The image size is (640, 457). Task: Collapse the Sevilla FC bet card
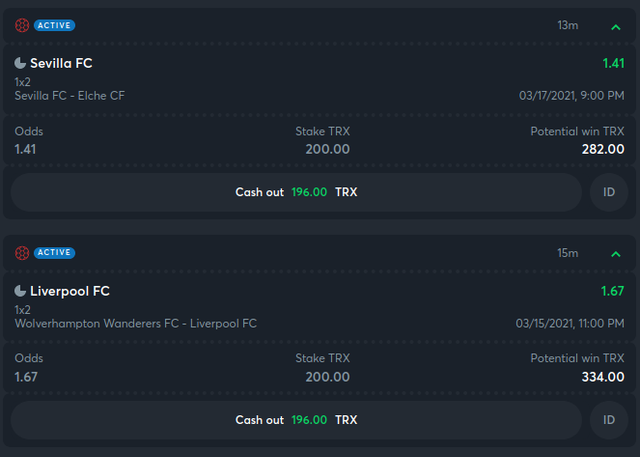pyautogui.click(x=616, y=27)
